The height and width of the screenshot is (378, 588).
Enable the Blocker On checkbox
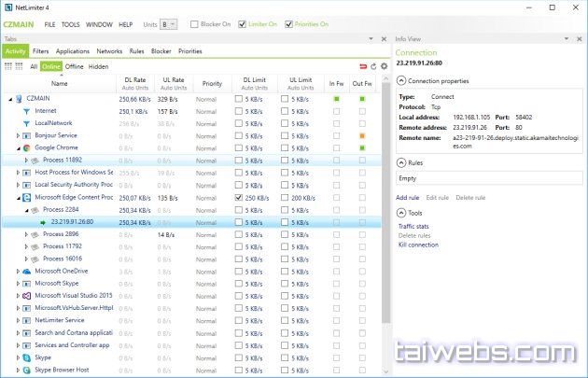(x=194, y=23)
